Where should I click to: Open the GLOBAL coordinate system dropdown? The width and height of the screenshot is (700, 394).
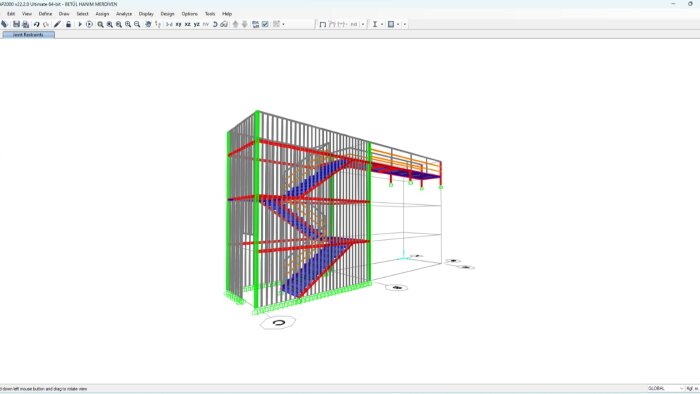665,389
